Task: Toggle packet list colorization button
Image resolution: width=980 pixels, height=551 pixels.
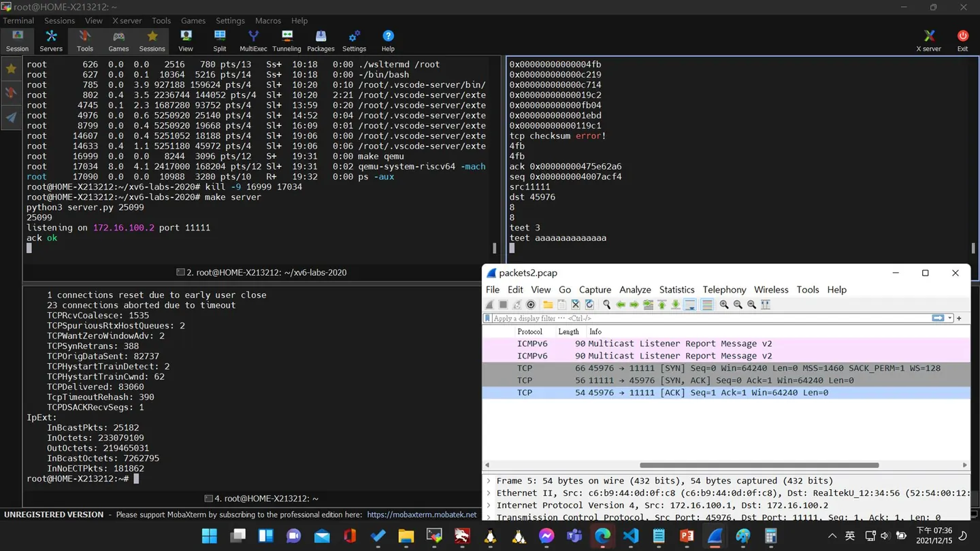Action: (707, 305)
